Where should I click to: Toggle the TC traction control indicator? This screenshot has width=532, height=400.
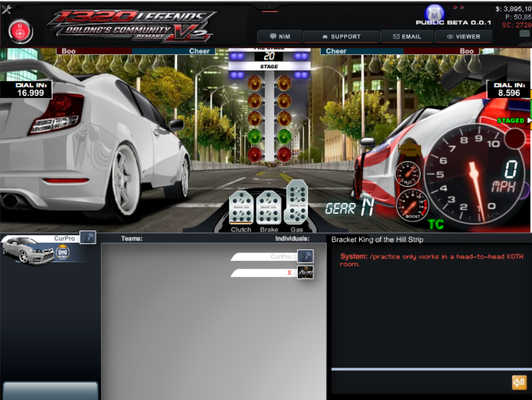click(436, 224)
